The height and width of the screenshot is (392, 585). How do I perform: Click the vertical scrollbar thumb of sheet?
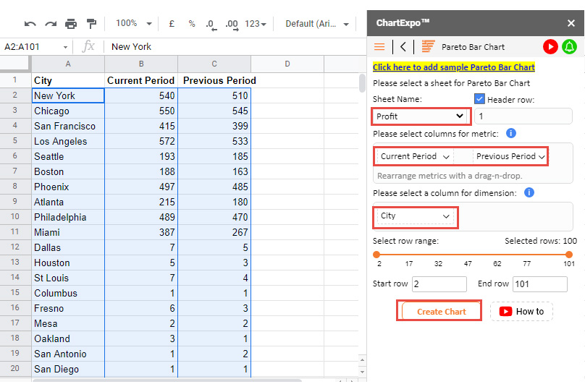362,82
